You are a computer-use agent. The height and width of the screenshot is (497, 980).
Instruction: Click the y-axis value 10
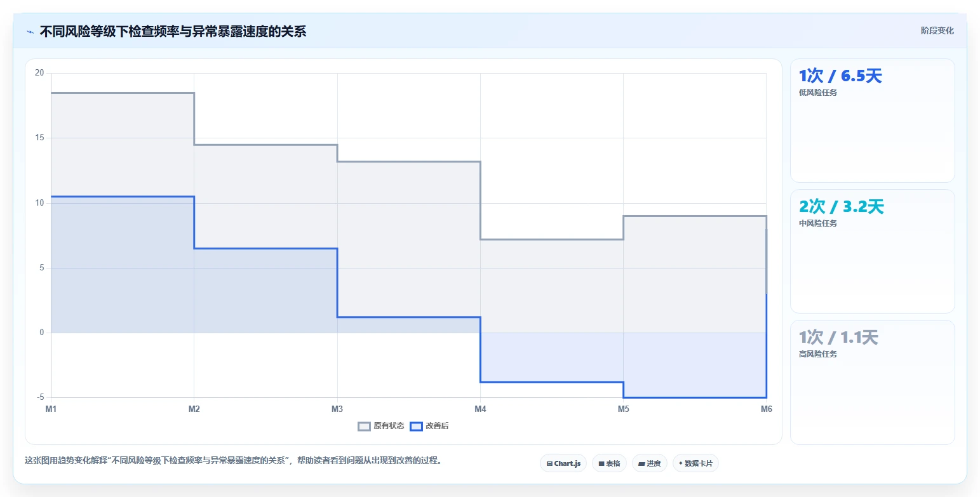click(39, 203)
